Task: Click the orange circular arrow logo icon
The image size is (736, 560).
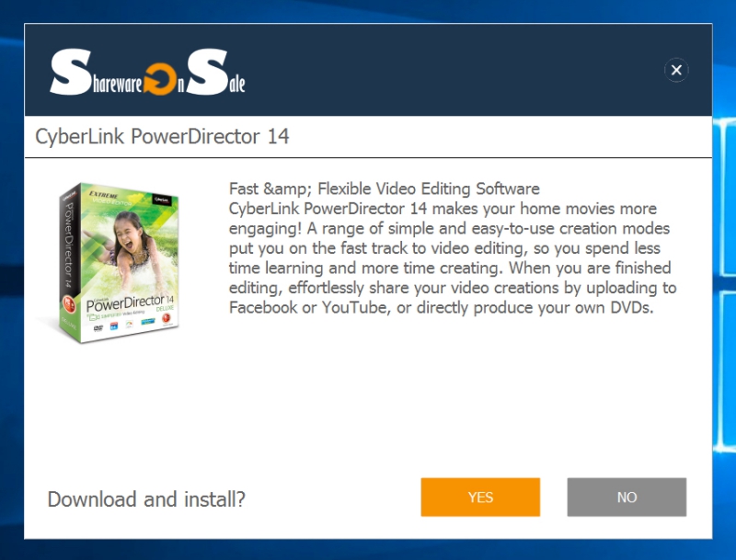Action: tap(160, 79)
